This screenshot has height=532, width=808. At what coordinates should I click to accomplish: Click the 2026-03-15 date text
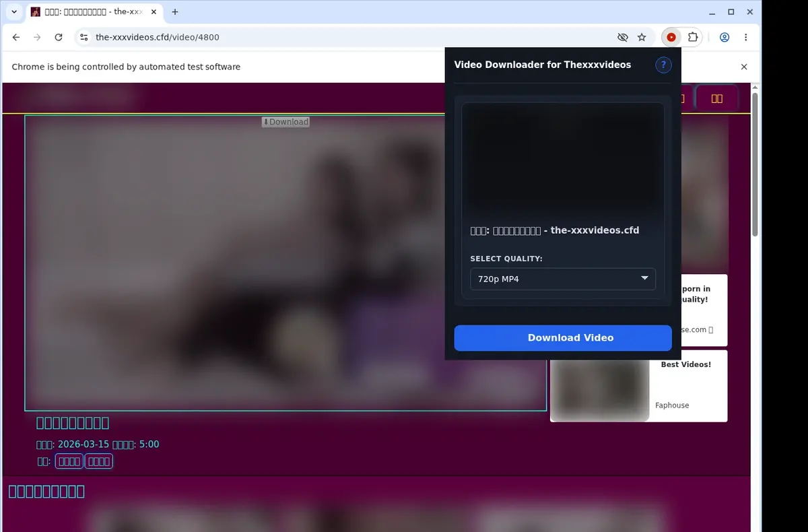(x=83, y=444)
